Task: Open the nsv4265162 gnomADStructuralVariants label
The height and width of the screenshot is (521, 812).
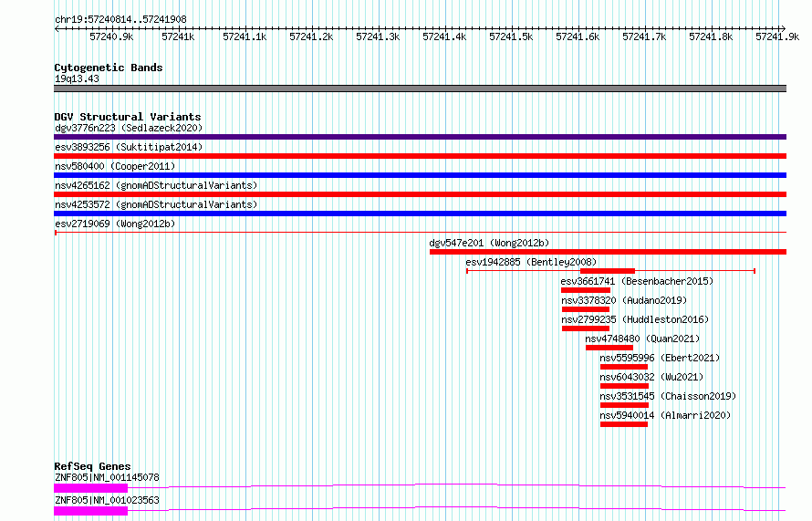Action: coord(156,185)
